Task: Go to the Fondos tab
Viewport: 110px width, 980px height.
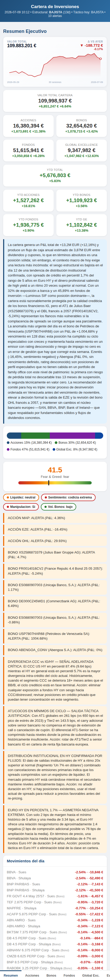Action: [69, 975]
